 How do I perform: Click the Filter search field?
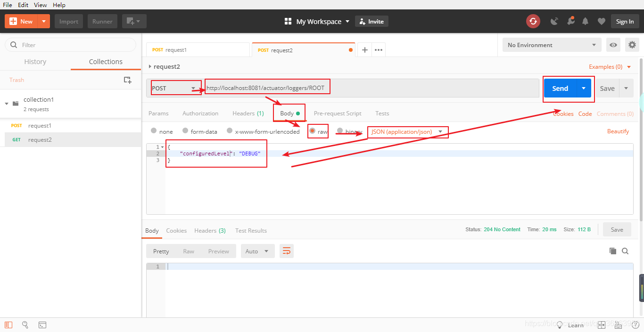click(x=71, y=45)
